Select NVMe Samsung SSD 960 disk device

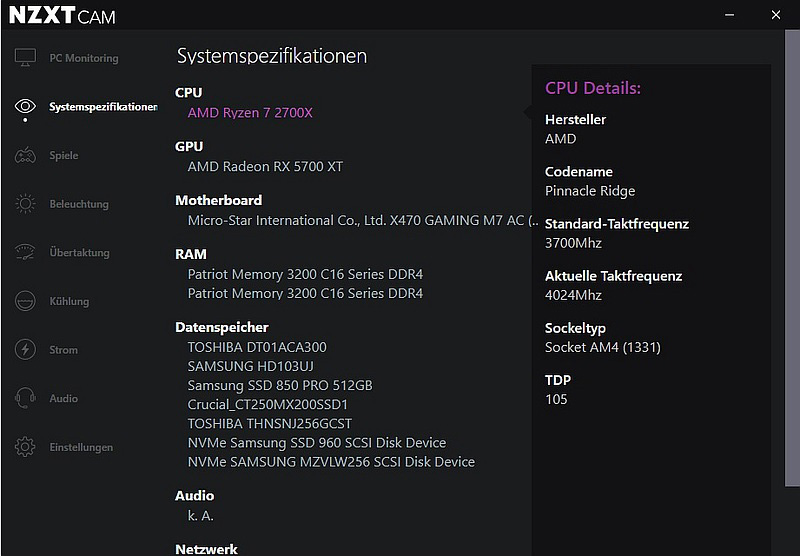(x=317, y=443)
